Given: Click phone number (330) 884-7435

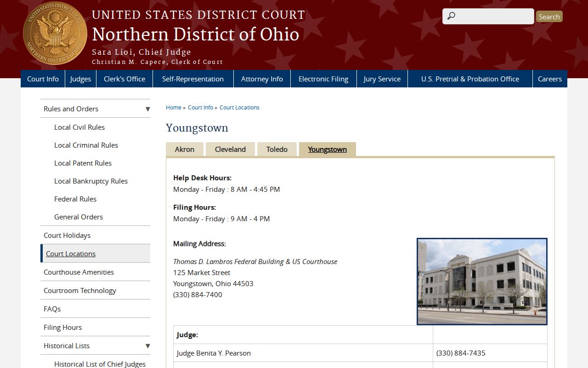Looking at the screenshot, I should [x=461, y=353].
